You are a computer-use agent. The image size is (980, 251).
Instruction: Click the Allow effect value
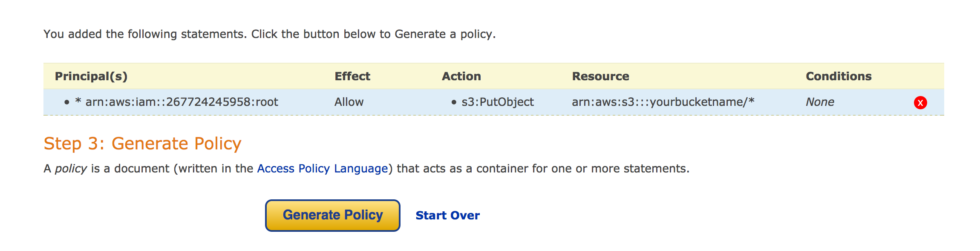pyautogui.click(x=349, y=102)
